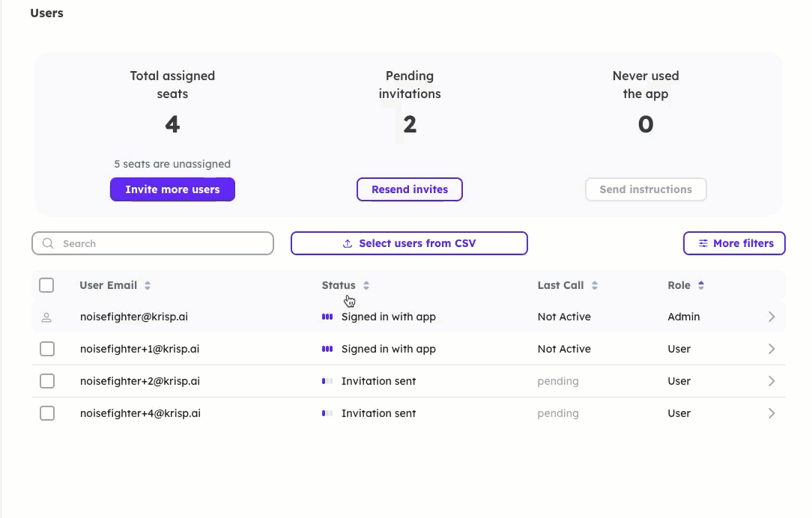Screen dimensions: 812x518
Task: Sort the table by Last Call column
Action: (x=594, y=285)
